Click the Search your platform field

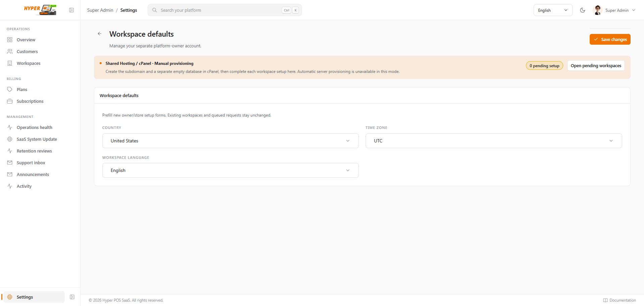click(225, 10)
